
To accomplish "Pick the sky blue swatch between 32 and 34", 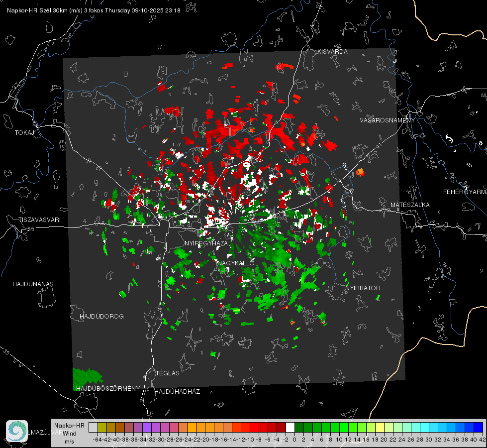I will coord(442,427).
